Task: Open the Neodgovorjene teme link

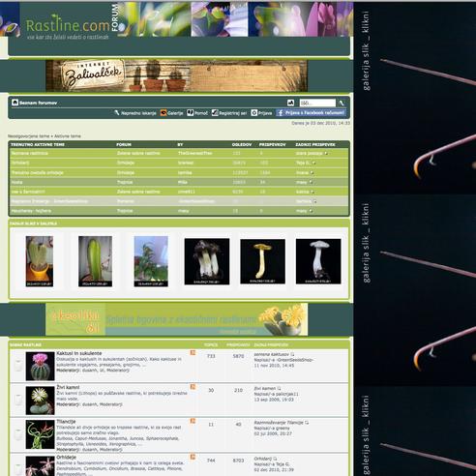Action: tap(29, 136)
